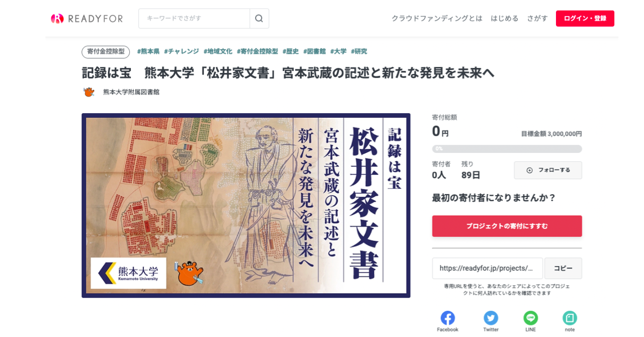Click the donation progress bar
The width and height of the screenshot is (644, 337).
point(507,149)
